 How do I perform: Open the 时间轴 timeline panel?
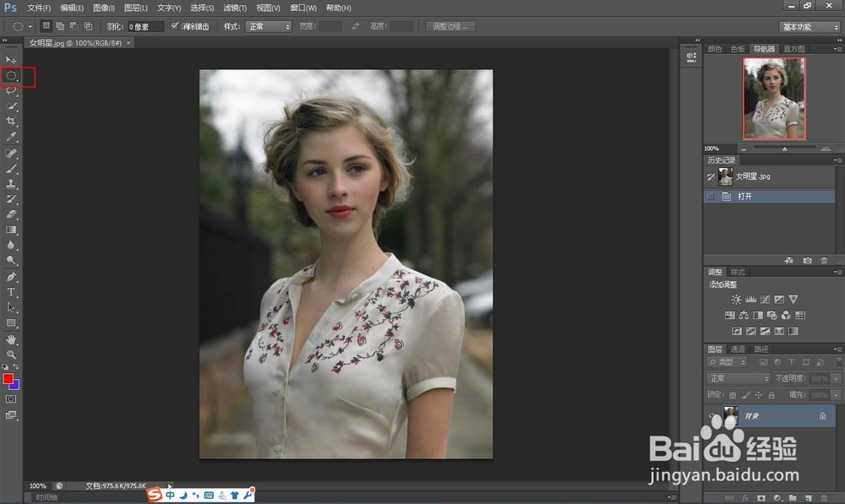click(x=46, y=497)
